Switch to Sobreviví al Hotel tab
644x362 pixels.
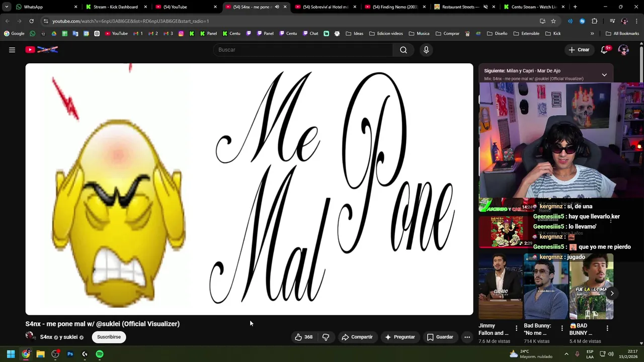(x=325, y=7)
